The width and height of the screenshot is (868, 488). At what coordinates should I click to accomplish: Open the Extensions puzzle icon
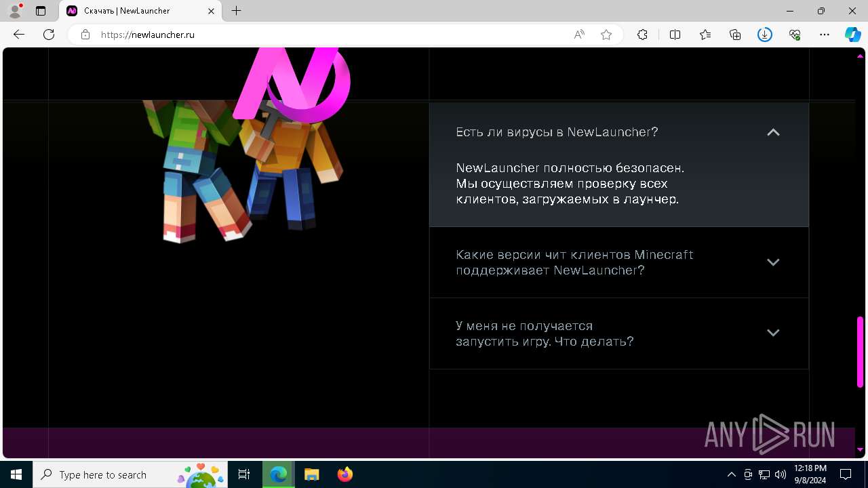(x=642, y=35)
